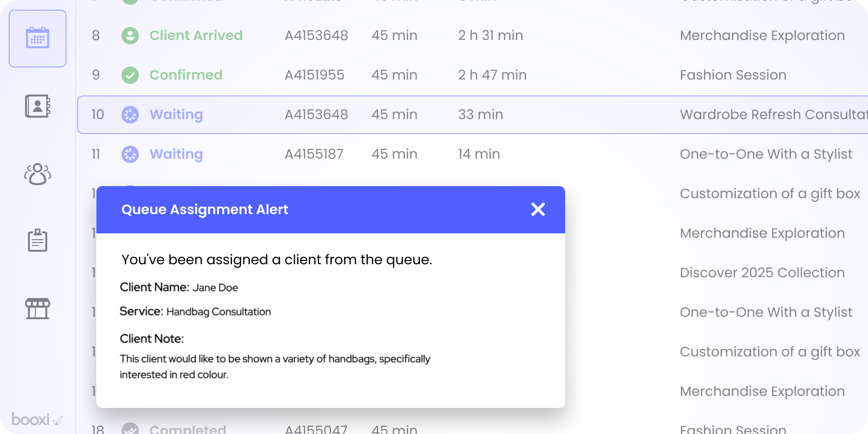This screenshot has width=868, height=434.
Task: Click the Completed status icon in row 18
Action: tap(130, 429)
